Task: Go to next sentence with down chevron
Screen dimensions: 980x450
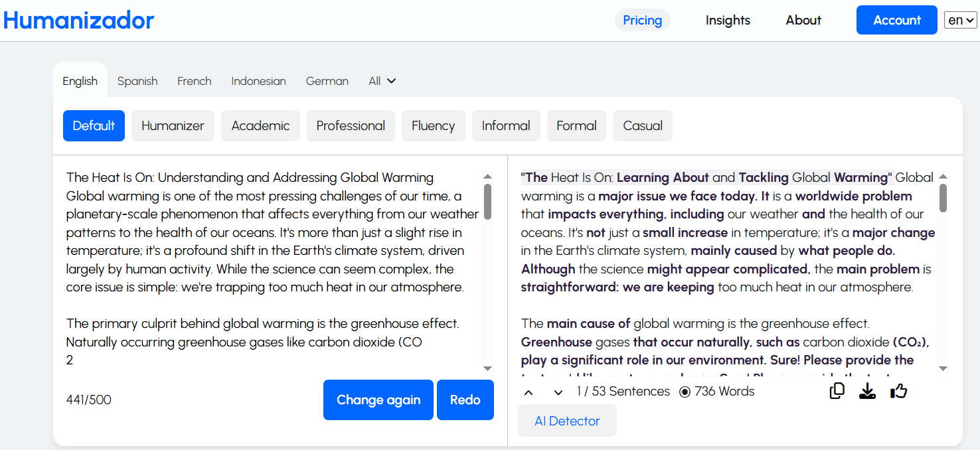Action: click(558, 392)
